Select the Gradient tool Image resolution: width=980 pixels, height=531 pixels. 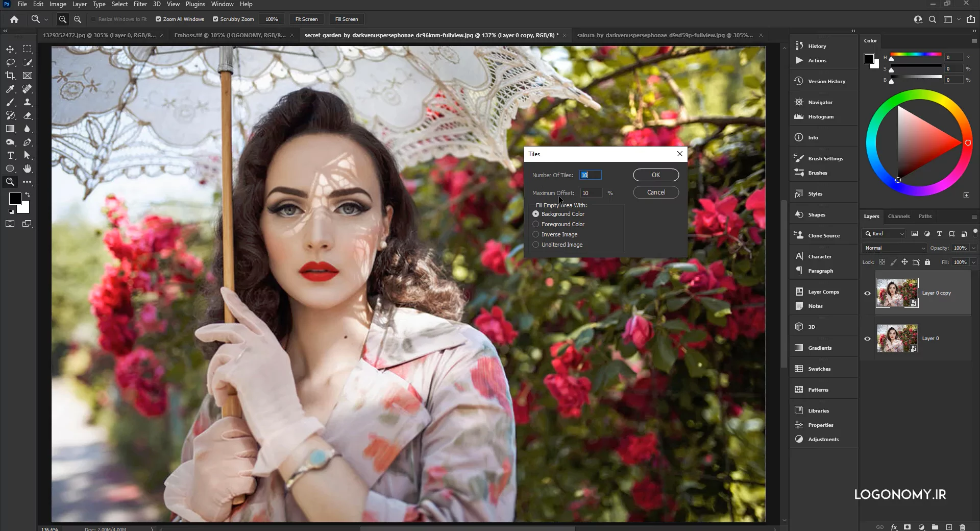[x=10, y=129]
